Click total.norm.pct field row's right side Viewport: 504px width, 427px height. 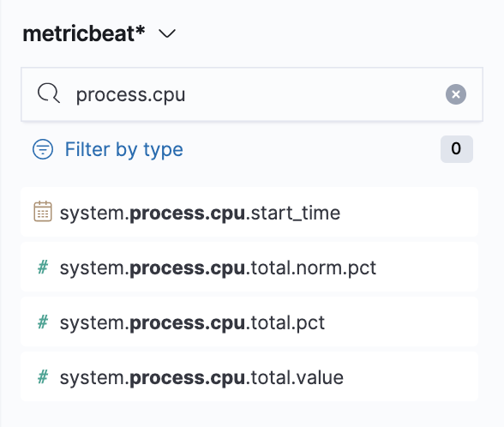(428, 267)
